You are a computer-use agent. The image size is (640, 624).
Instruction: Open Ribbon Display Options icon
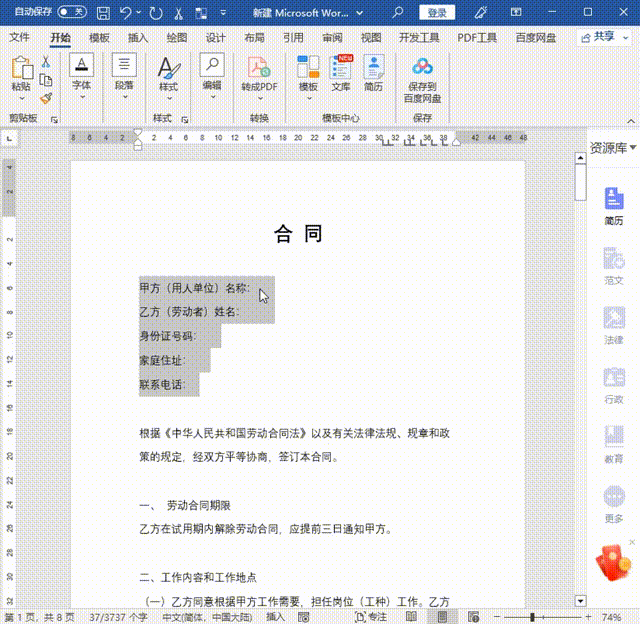pyautogui.click(x=516, y=12)
